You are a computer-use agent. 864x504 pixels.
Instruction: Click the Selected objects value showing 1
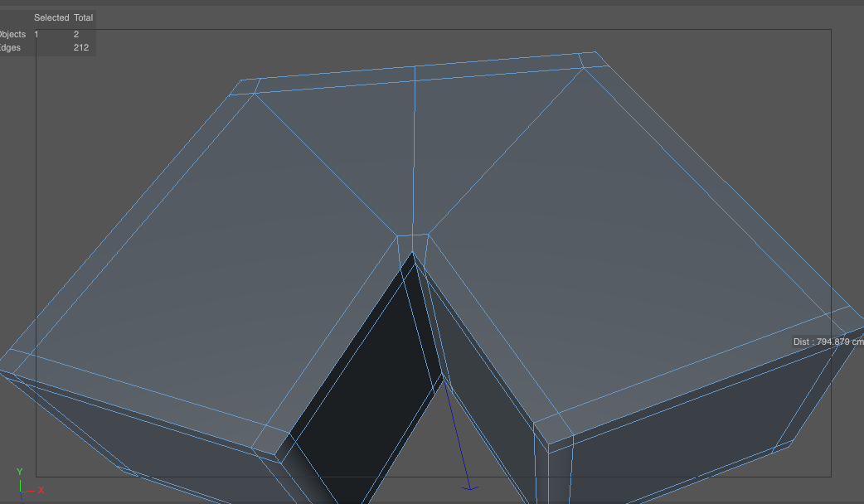[x=36, y=34]
